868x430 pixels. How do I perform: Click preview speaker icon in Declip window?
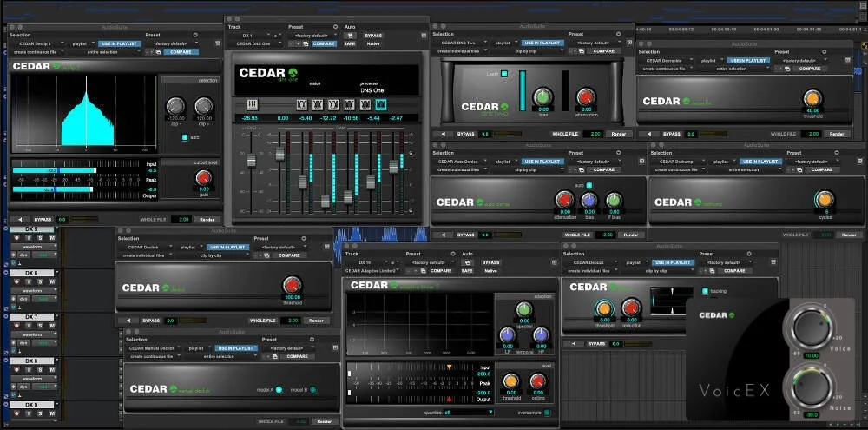coord(20,220)
